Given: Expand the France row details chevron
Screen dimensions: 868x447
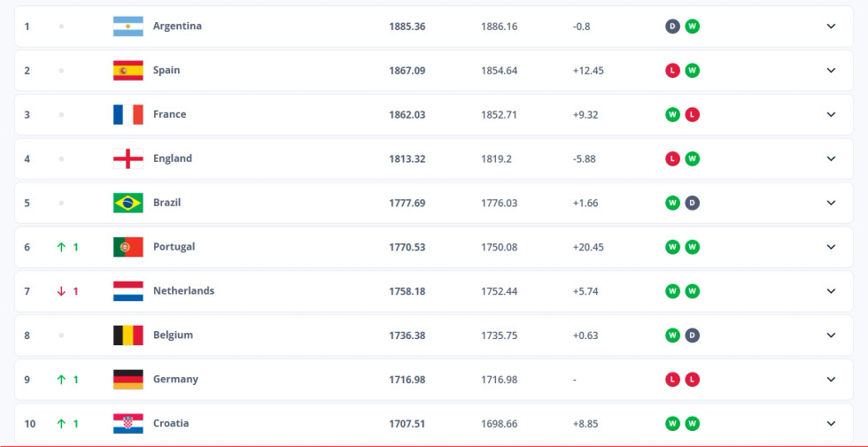Looking at the screenshot, I should pyautogui.click(x=831, y=114).
